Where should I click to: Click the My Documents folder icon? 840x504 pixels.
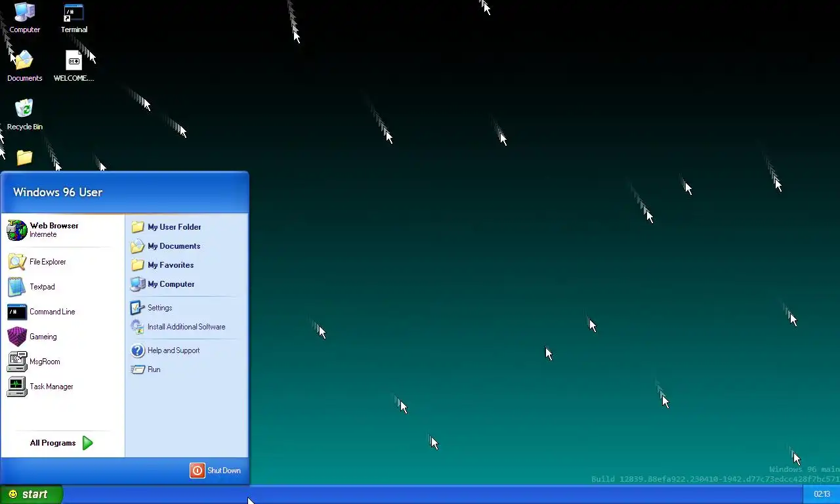[137, 246]
